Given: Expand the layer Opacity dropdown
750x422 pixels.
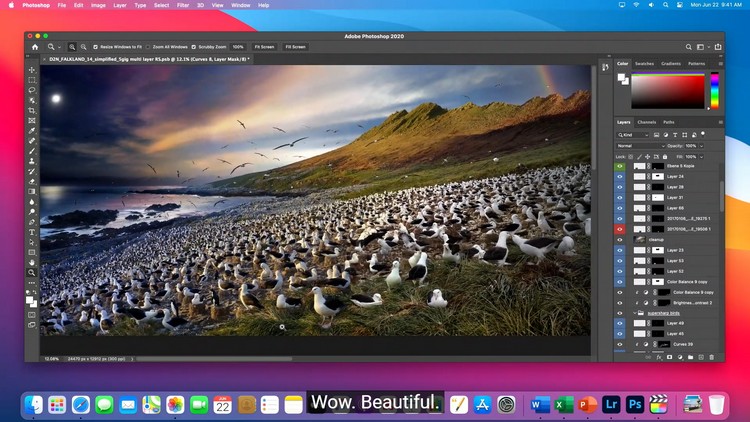Looking at the screenshot, I should (703, 146).
